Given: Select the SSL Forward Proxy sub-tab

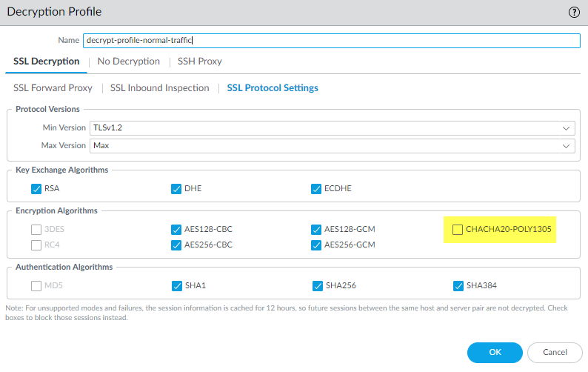Looking at the screenshot, I should (53, 88).
